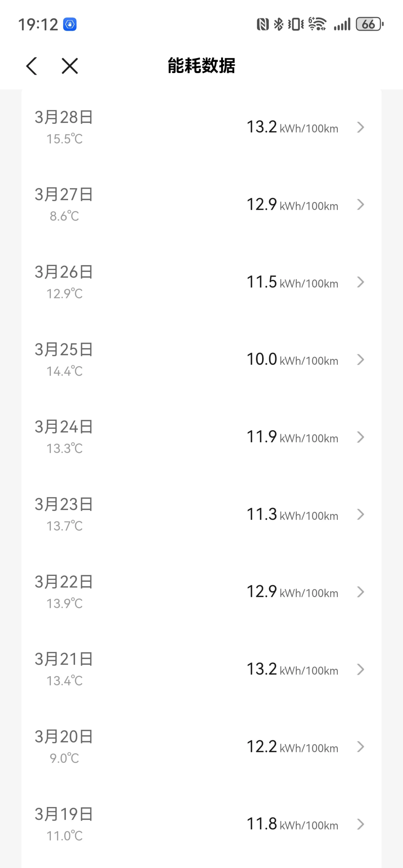Expand the 3月25日 entry chevron
Screen dimensions: 403x868
(x=360, y=359)
